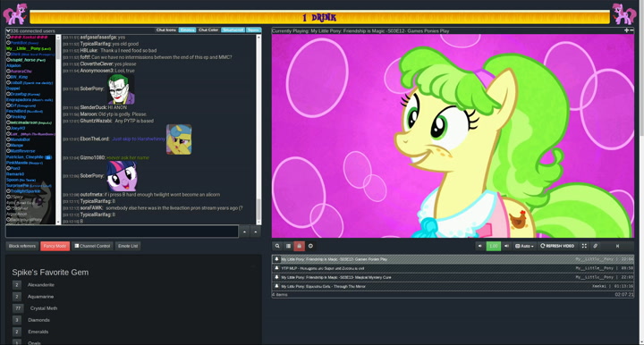Viewport: 644px width, 345px height.
Task: Open the playlist search icon
Action: tap(277, 246)
